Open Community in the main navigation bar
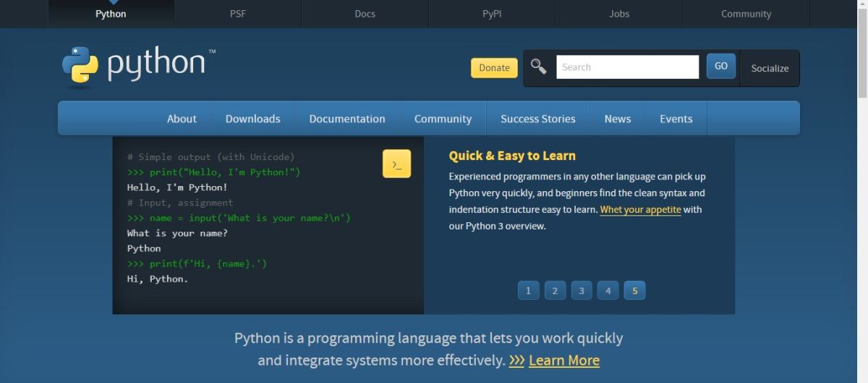 [443, 119]
